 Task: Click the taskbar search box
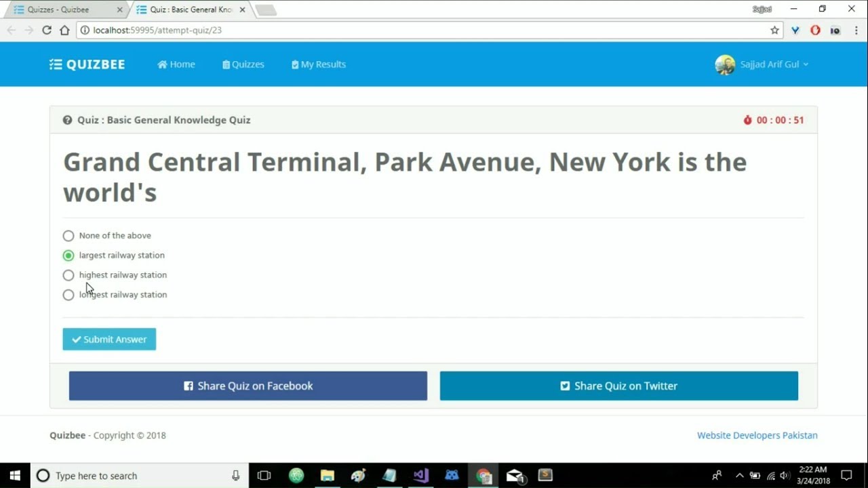139,476
